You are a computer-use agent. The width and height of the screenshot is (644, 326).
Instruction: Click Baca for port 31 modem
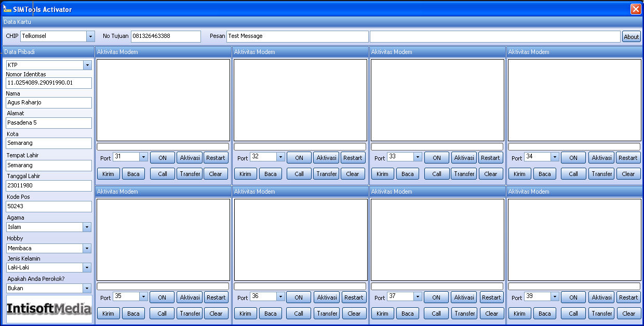133,174
